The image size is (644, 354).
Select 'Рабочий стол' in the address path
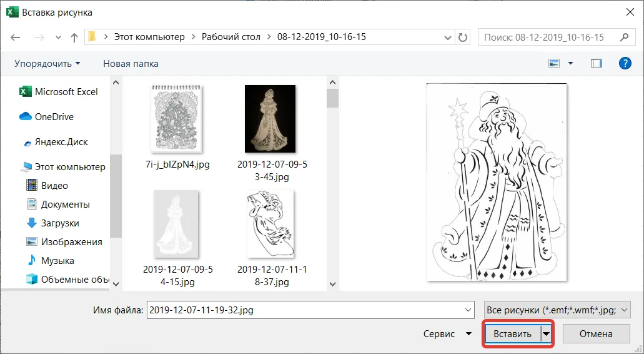click(x=231, y=37)
